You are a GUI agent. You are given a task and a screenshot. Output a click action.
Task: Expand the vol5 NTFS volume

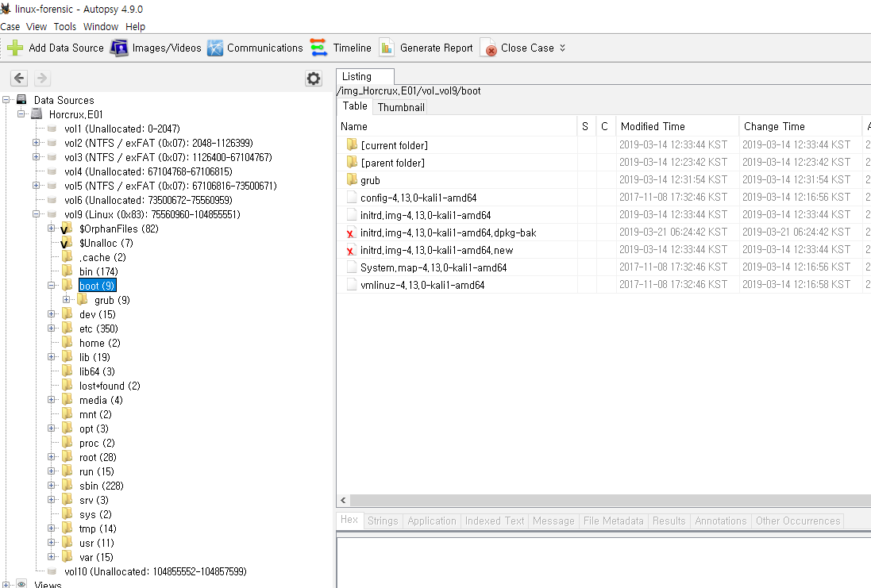pos(36,186)
